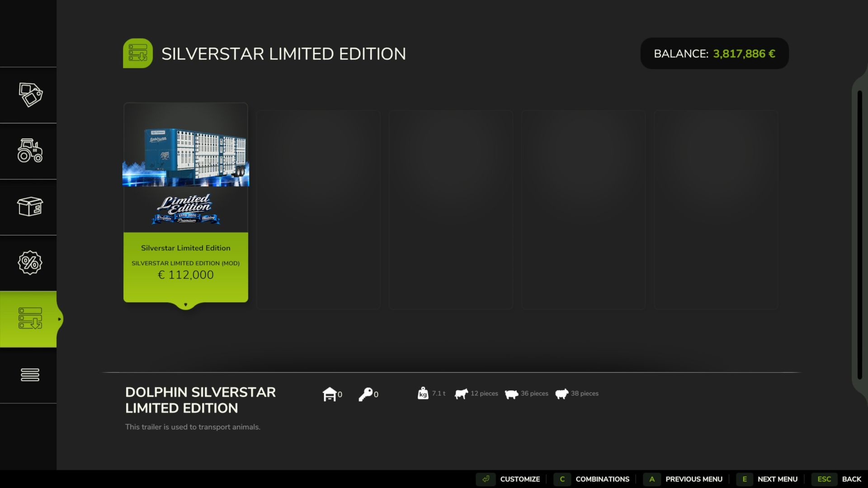This screenshot has height=488, width=868.
Task: Click the sheep capacity icon
Action: pos(561,394)
